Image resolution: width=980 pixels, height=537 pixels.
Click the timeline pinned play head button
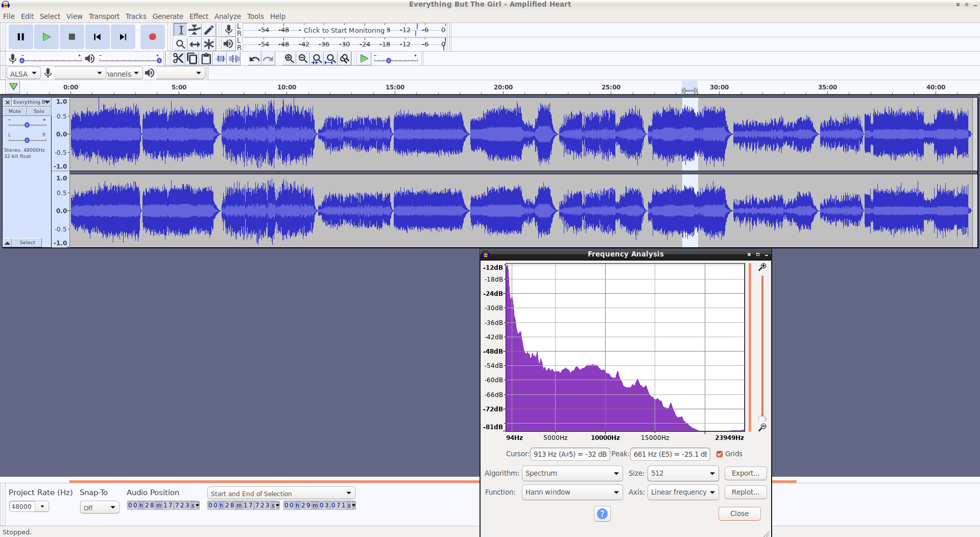[13, 87]
